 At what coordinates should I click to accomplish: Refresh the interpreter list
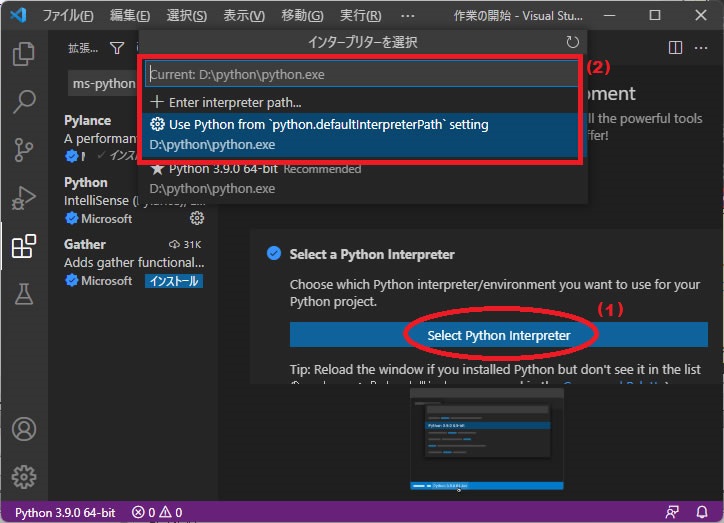[572, 42]
